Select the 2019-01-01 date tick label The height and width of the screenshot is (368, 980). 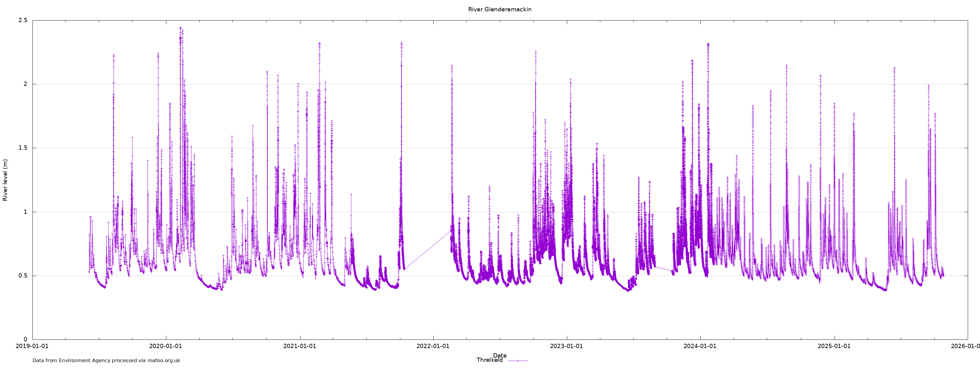(x=32, y=346)
